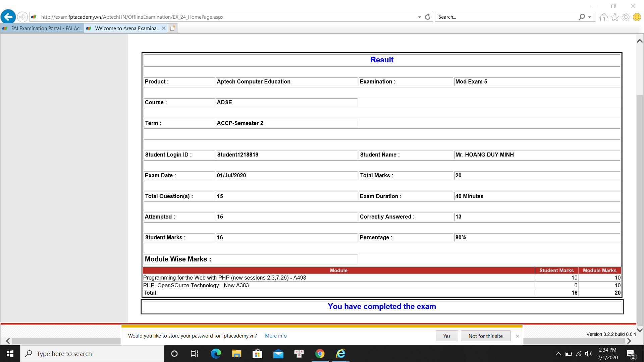Click the exam date 01/Jul/2020
The image size is (644, 362).
(231, 175)
